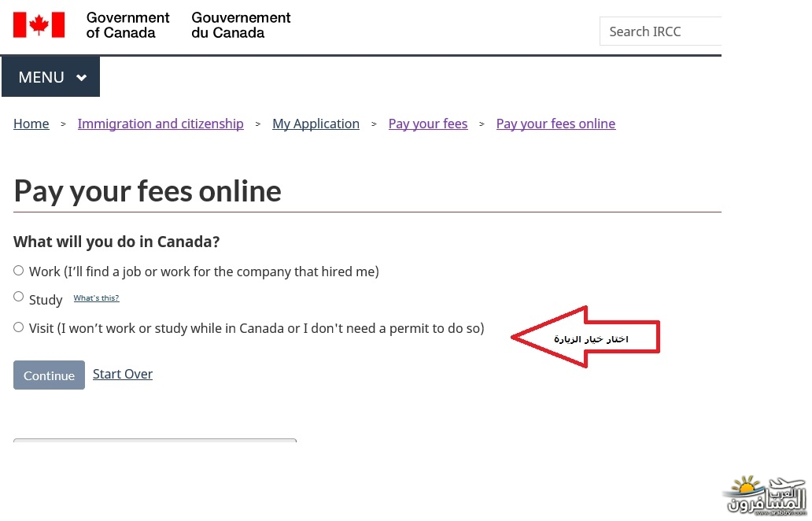Screen dimensions: 812x521
Task: Click the Government of Canada wordmark
Action: coord(127,25)
